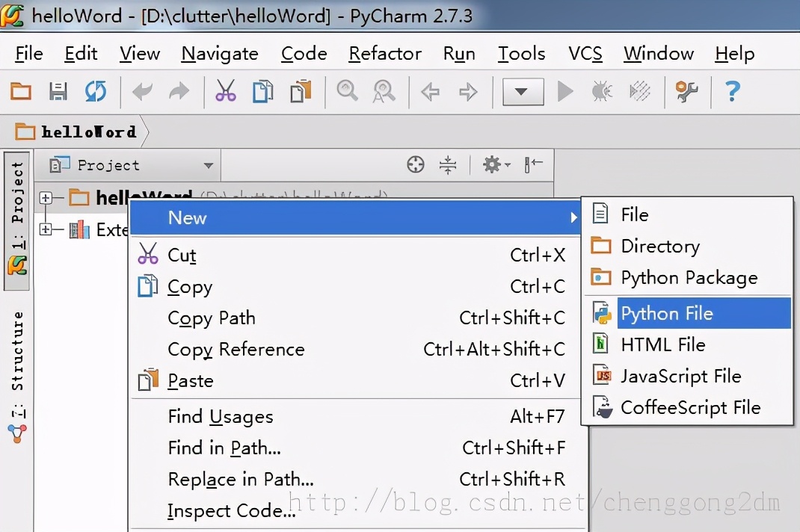This screenshot has height=532, width=800.
Task: Click the Synchronize files icon
Action: pos(95,90)
